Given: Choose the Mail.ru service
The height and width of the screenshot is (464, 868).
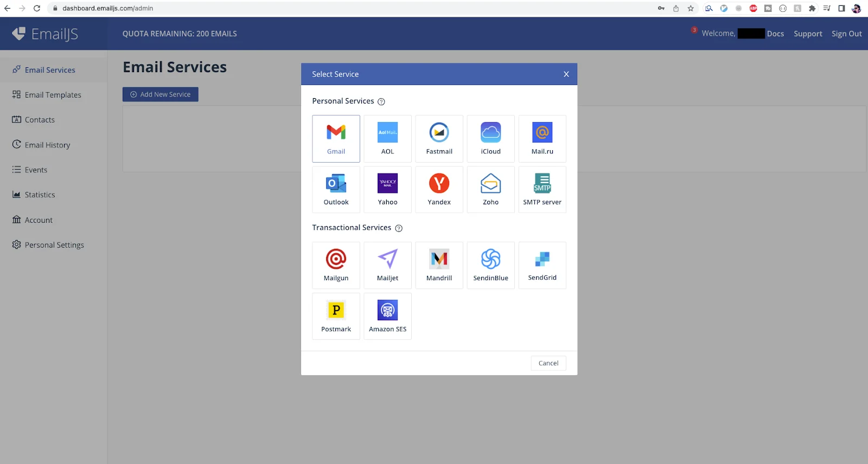Looking at the screenshot, I should [542, 139].
